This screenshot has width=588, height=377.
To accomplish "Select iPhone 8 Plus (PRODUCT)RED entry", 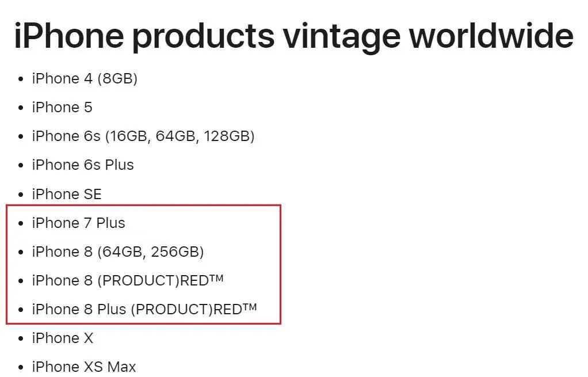I will click(x=144, y=310).
